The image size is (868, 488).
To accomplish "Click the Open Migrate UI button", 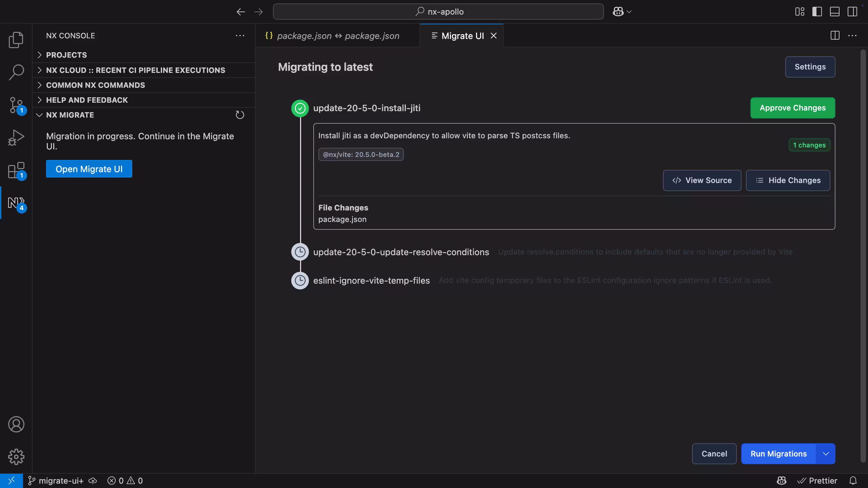I will [89, 169].
